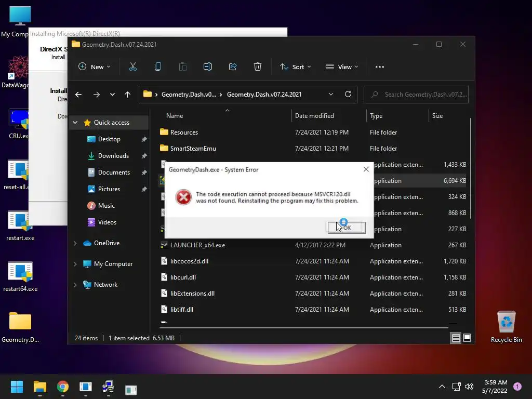The image size is (532, 399).
Task: Click the Cut scissors icon
Action: coord(132,67)
